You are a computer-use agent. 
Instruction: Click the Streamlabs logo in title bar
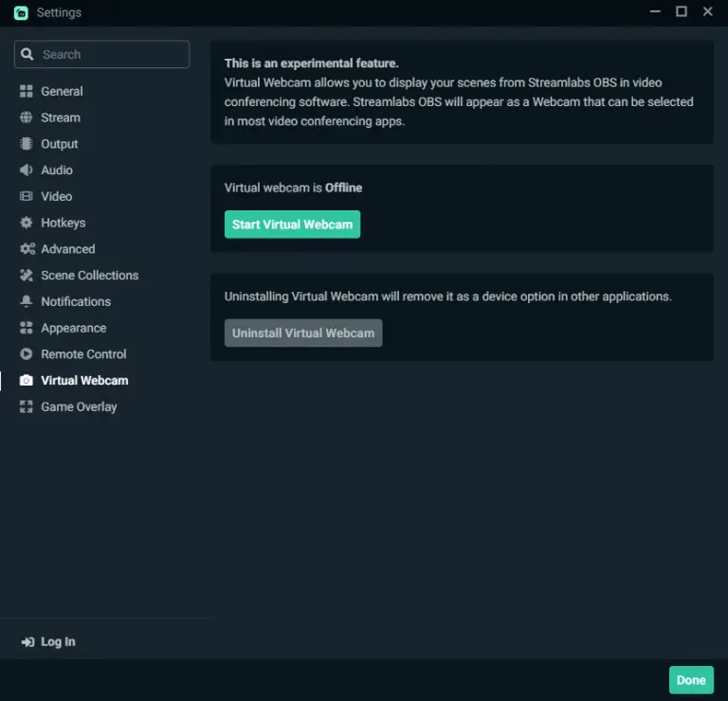(x=21, y=12)
